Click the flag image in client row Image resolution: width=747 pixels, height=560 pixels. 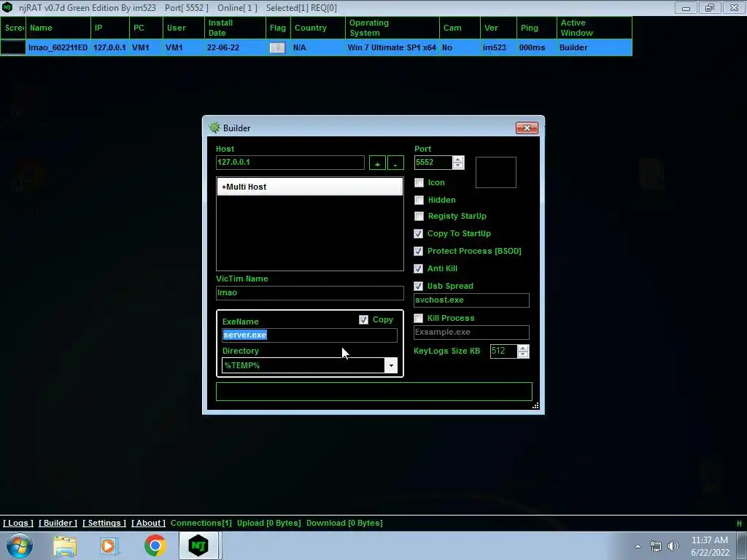click(x=277, y=47)
